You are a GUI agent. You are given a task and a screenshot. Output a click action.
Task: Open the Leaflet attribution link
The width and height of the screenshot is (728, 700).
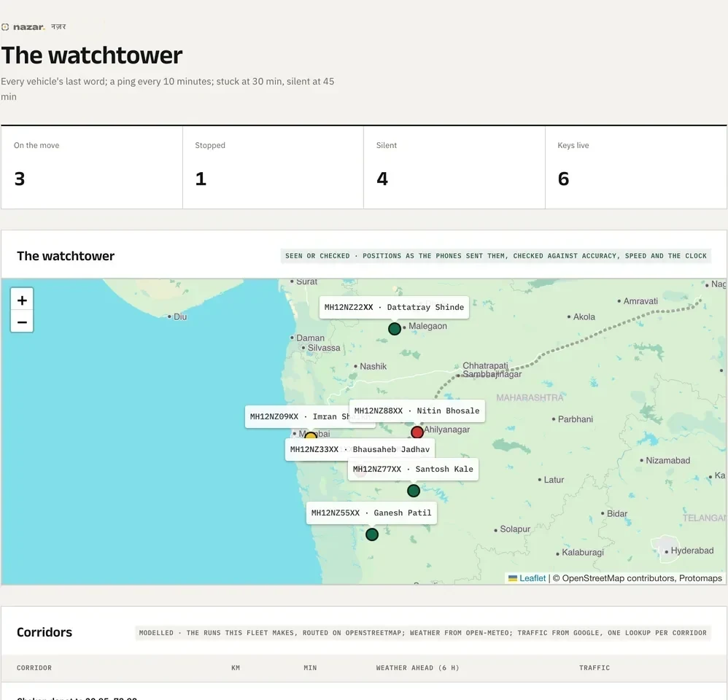pos(532,578)
